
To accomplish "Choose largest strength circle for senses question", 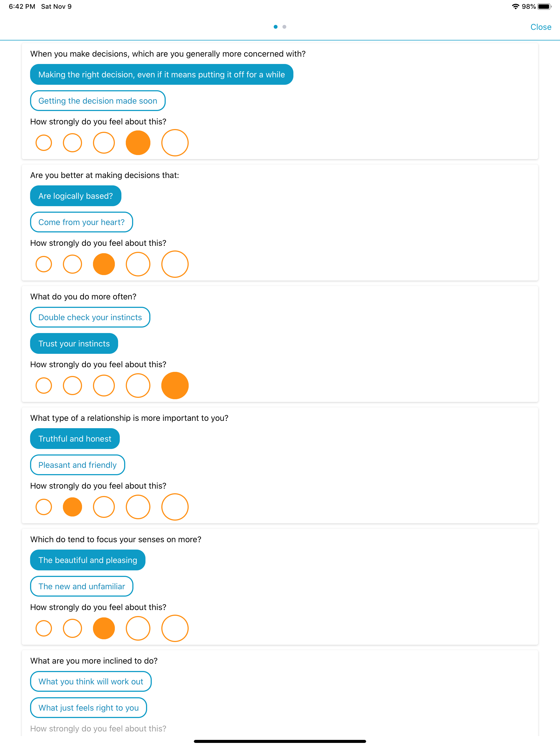I will point(175,628).
